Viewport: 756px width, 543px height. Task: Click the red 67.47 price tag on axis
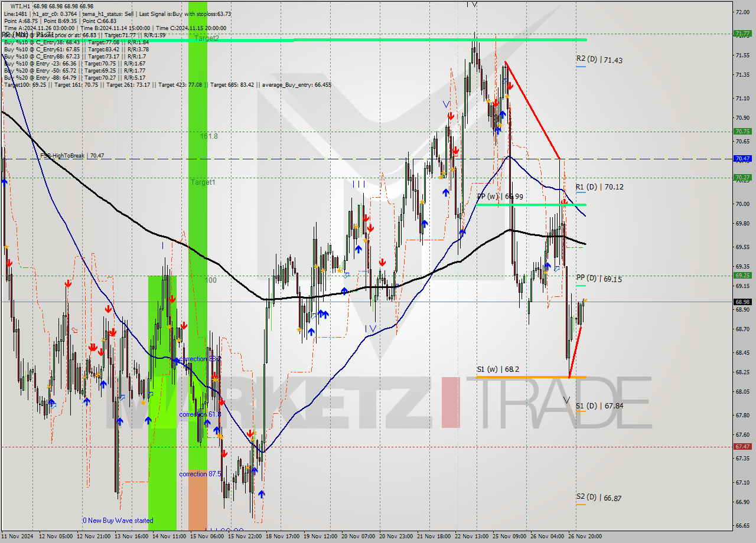(x=742, y=446)
